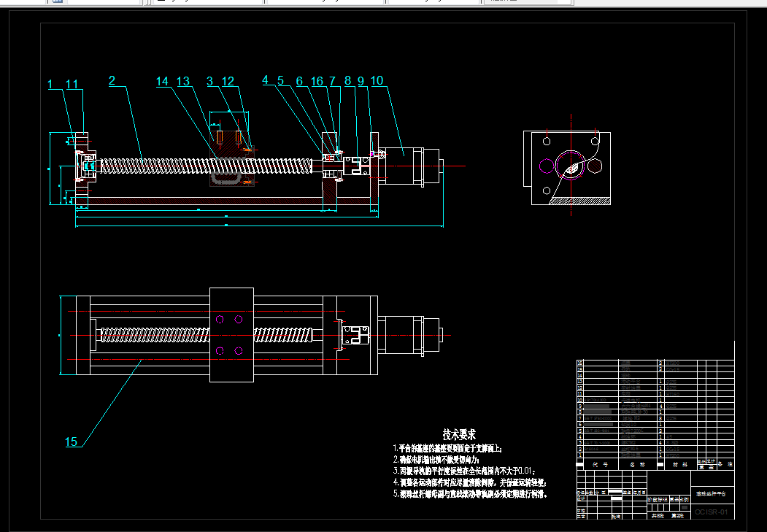Select cyan callout number 15 below top view
This screenshot has width=767, height=532.
[72, 442]
